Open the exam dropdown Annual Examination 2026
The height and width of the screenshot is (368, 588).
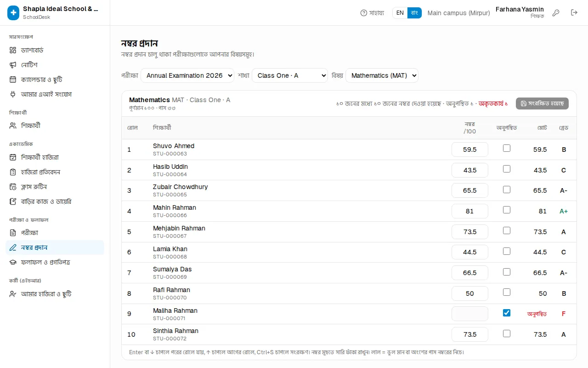pyautogui.click(x=187, y=75)
